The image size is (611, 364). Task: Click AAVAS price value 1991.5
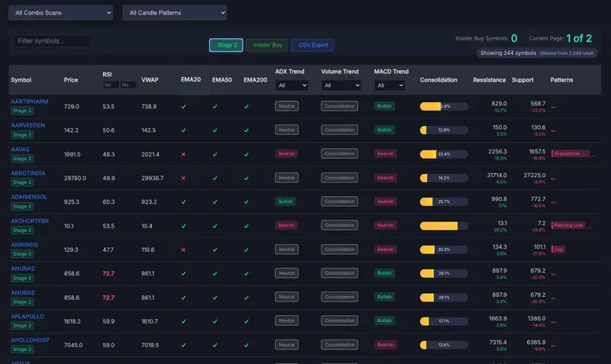[72, 155]
